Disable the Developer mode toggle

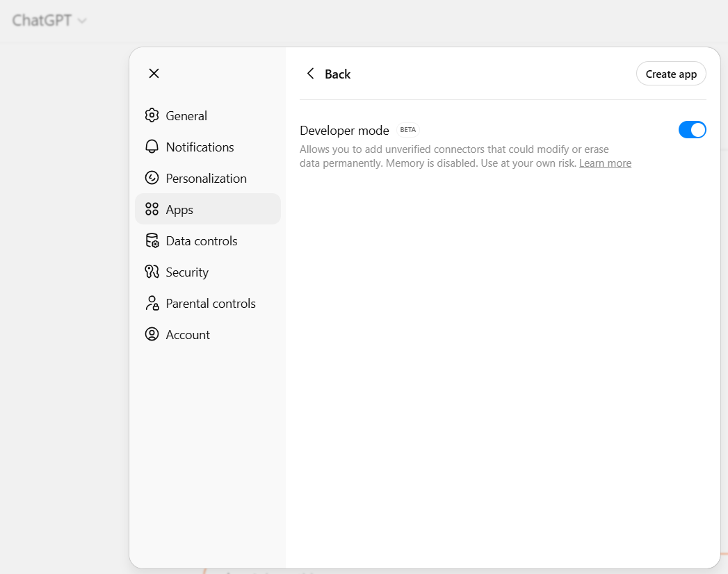tap(692, 130)
